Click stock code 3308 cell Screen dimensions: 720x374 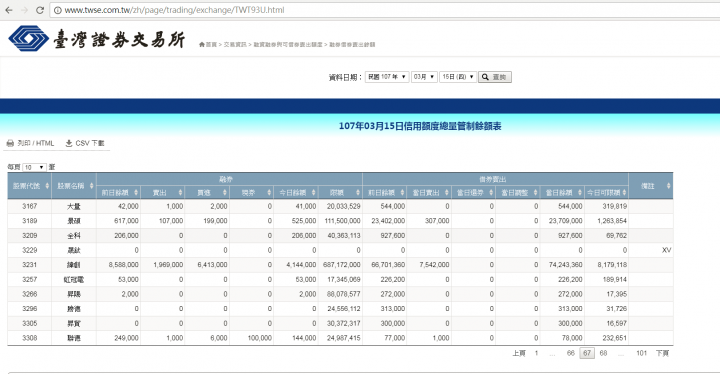(x=29, y=338)
